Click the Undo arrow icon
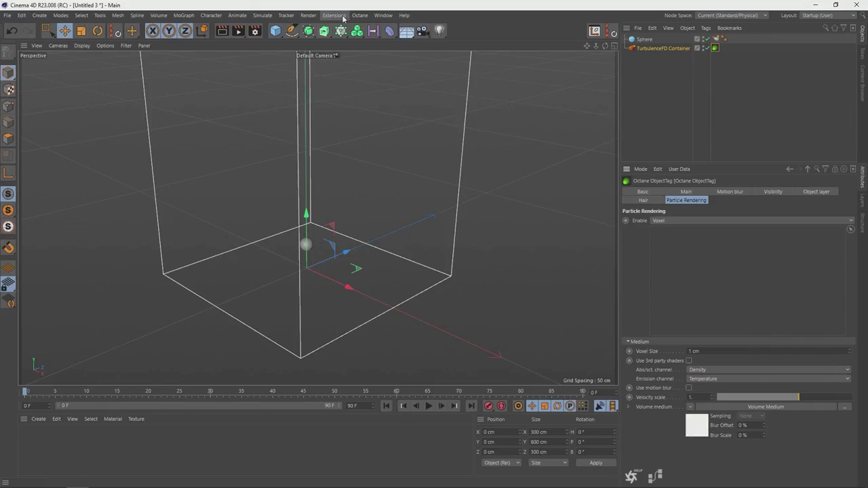Screen dimensions: 868x488 click(x=12, y=30)
